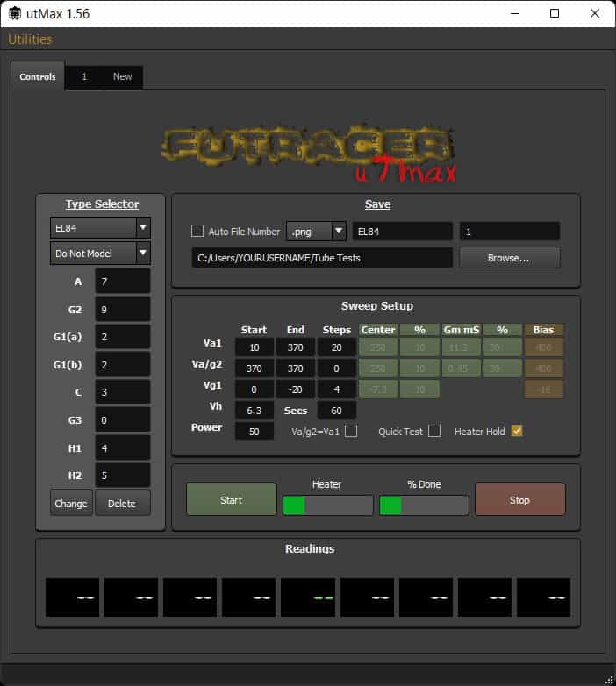The height and width of the screenshot is (686, 616).
Task: Click the utMax app icon in title bar
Action: pyautogui.click(x=14, y=13)
